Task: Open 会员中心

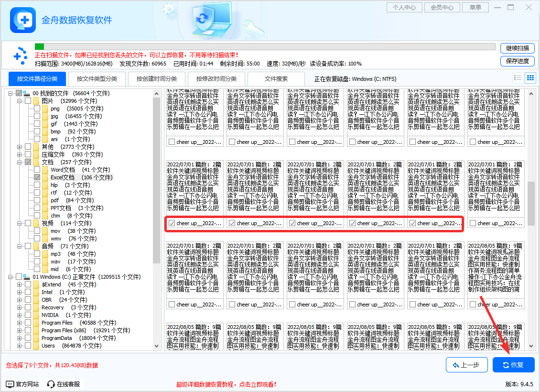Action: tap(442, 7)
